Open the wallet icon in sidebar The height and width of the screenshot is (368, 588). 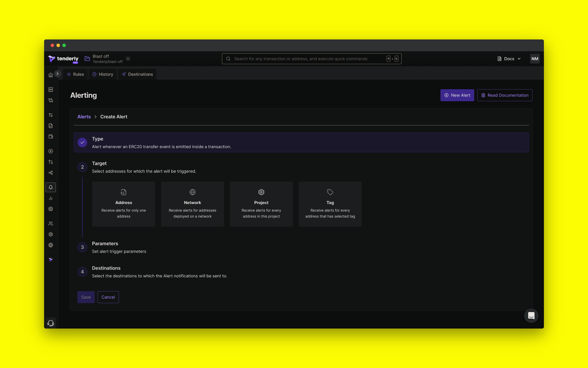51,137
